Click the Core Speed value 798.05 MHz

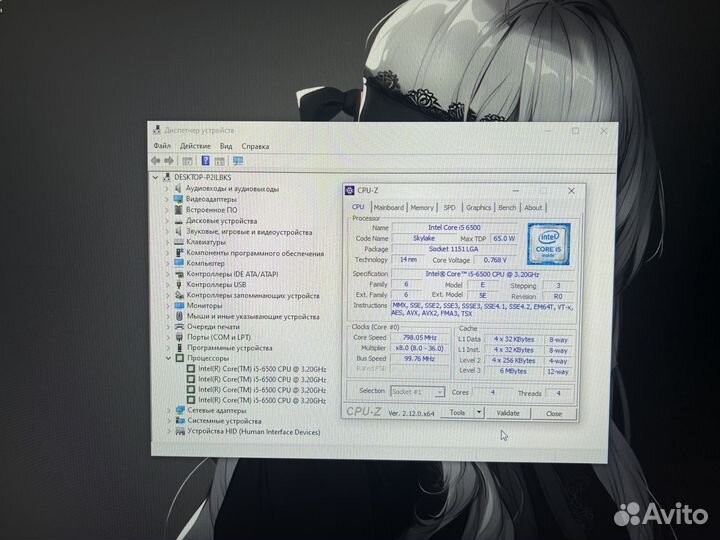(420, 337)
